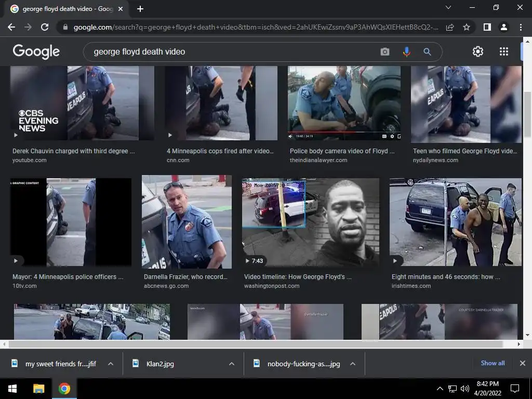Open 'Teen who filmed George Floyd video' result

pyautogui.click(x=465, y=151)
